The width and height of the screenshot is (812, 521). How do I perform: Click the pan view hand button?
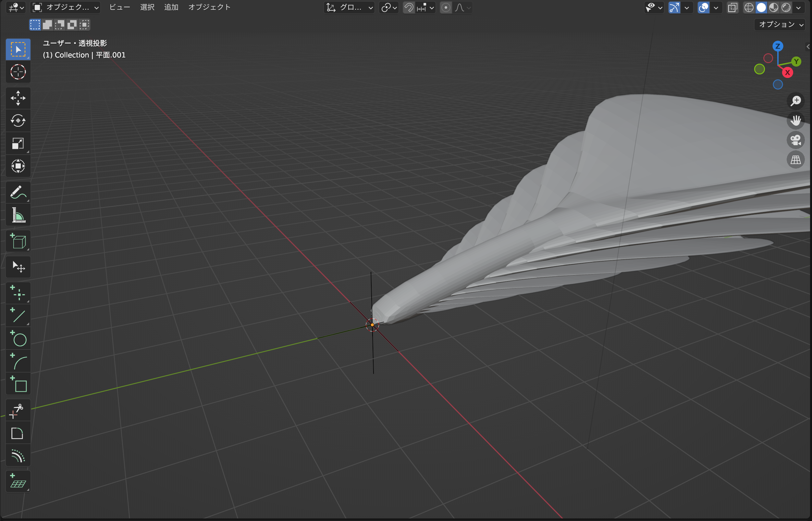(796, 120)
